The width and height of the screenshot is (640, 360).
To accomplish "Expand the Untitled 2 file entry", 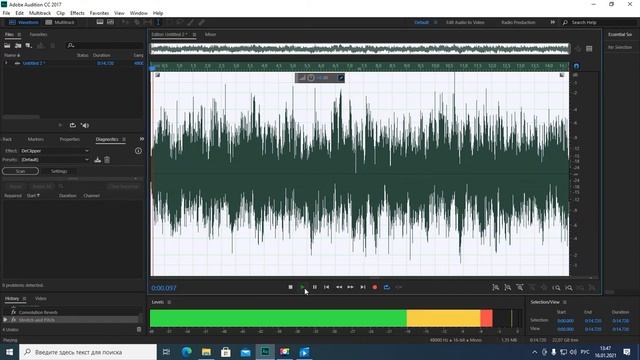I will pos(6,63).
